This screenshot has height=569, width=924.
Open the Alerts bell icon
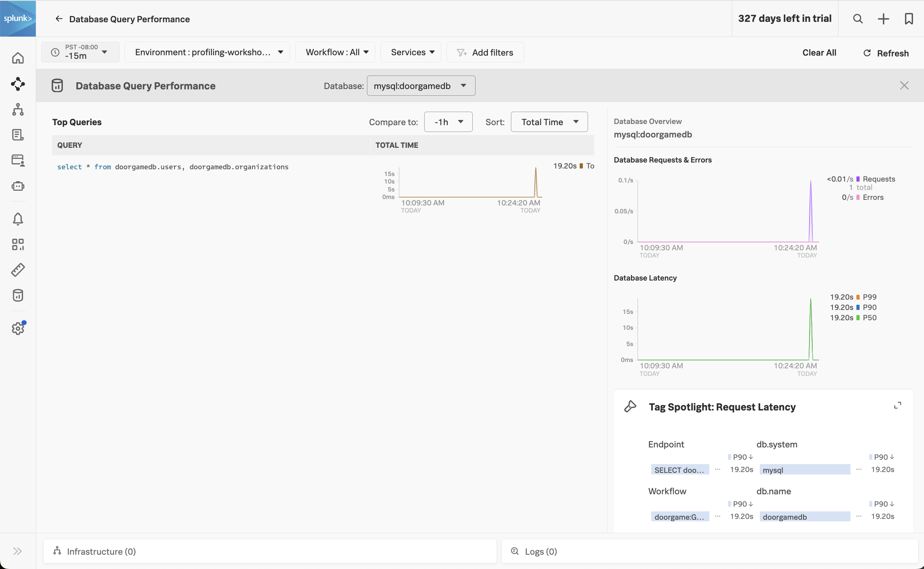[x=18, y=219]
